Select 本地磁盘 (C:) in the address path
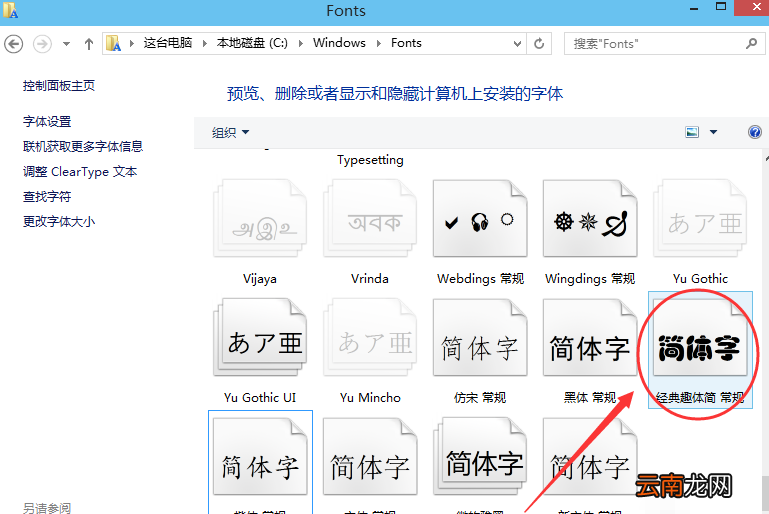 [252, 43]
